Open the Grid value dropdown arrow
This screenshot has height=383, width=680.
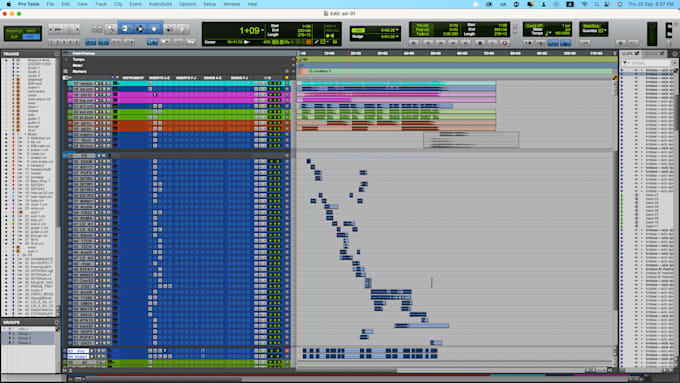[x=397, y=30]
